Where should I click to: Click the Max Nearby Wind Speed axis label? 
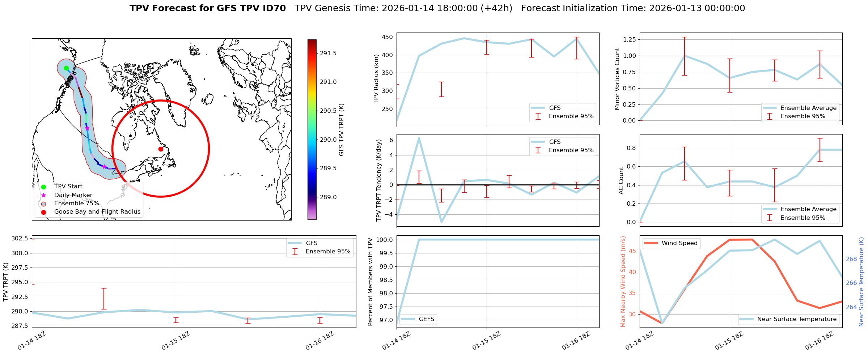pyautogui.click(x=623, y=282)
